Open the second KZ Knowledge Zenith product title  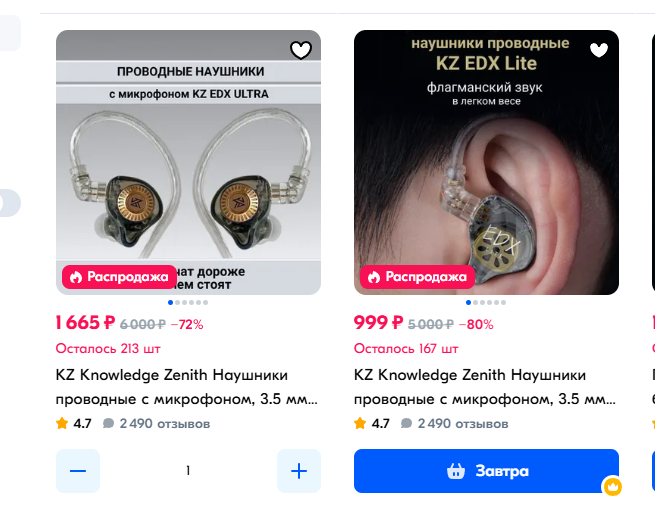(x=485, y=387)
